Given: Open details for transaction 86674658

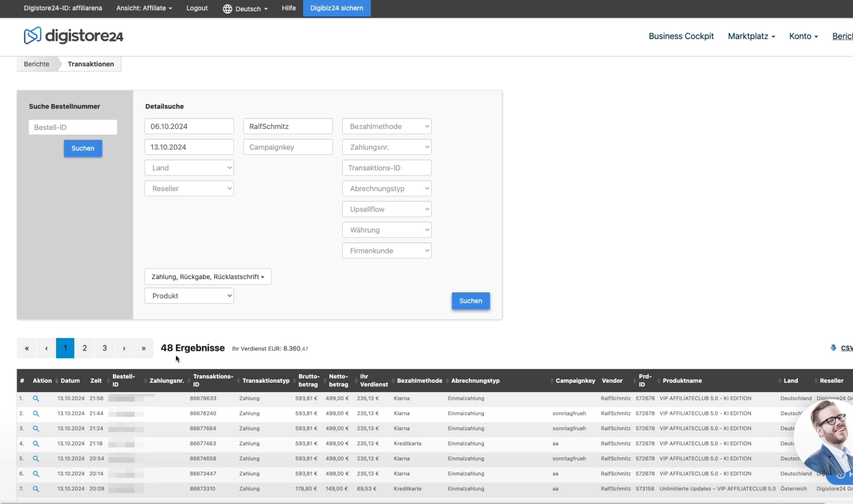Looking at the screenshot, I should [x=36, y=459].
